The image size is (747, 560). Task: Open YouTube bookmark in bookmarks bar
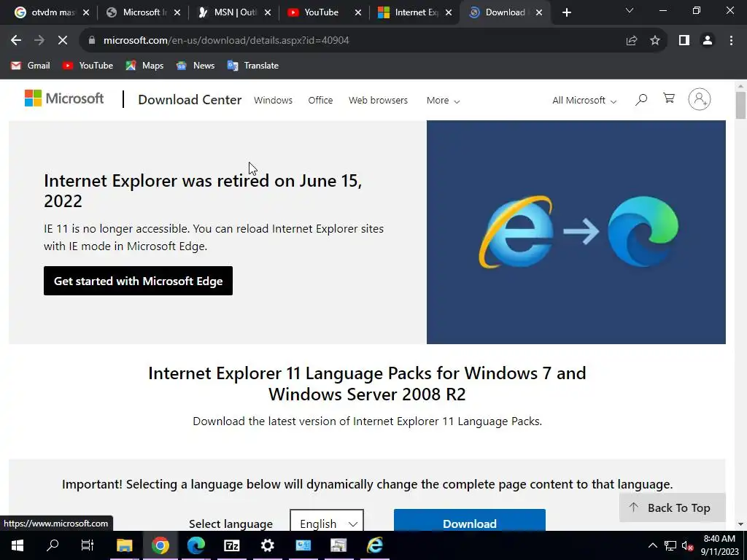[88, 66]
